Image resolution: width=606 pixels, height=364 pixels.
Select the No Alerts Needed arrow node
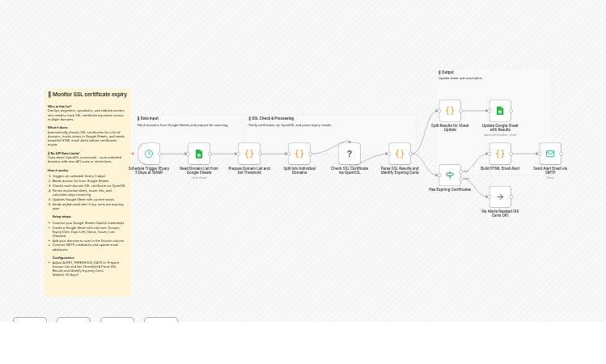coord(500,197)
